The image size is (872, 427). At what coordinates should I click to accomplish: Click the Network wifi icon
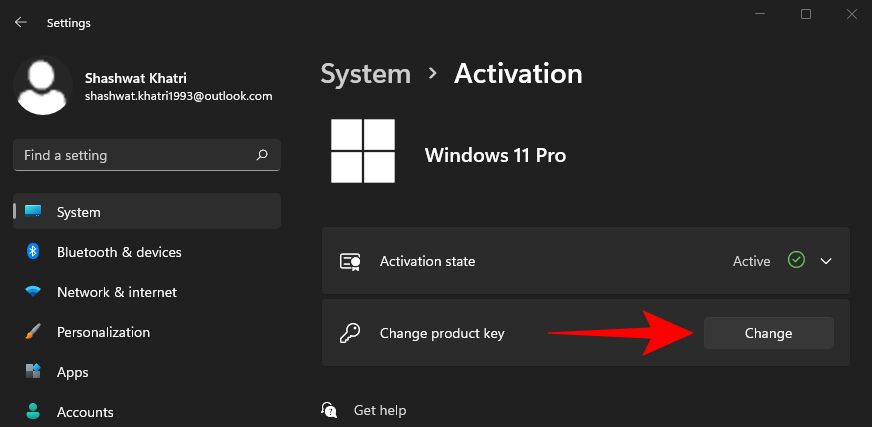coord(33,292)
